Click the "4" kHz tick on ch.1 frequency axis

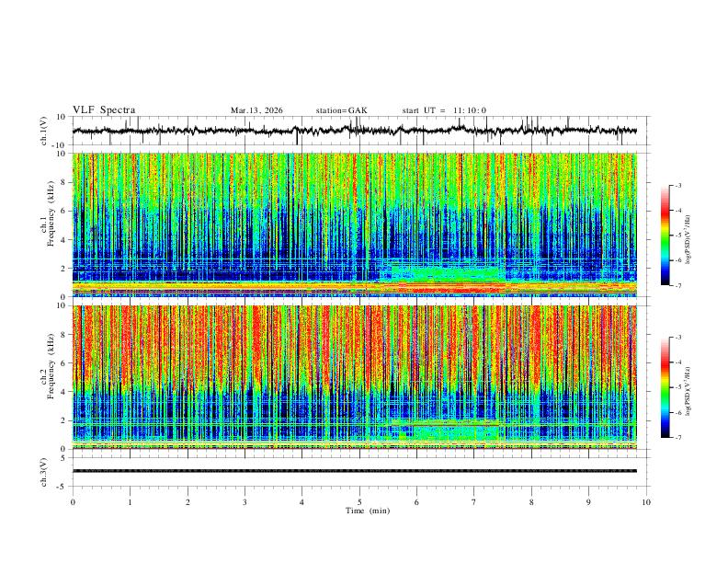coord(63,240)
